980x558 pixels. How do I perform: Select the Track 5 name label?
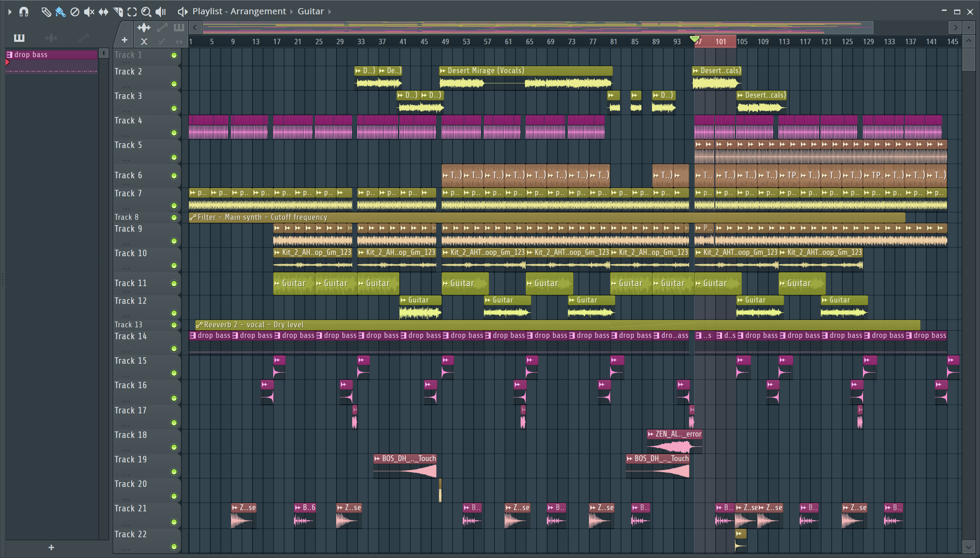[x=128, y=145]
